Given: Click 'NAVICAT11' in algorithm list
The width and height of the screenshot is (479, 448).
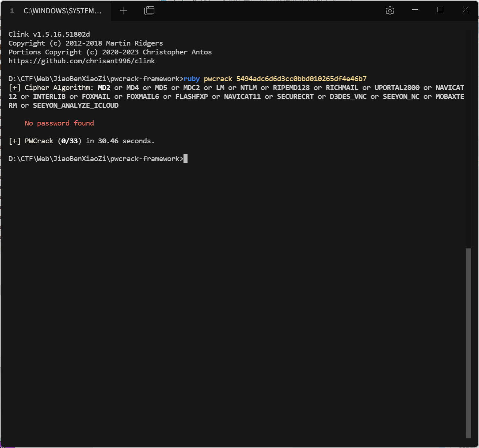Looking at the screenshot, I should pyautogui.click(x=242, y=96).
